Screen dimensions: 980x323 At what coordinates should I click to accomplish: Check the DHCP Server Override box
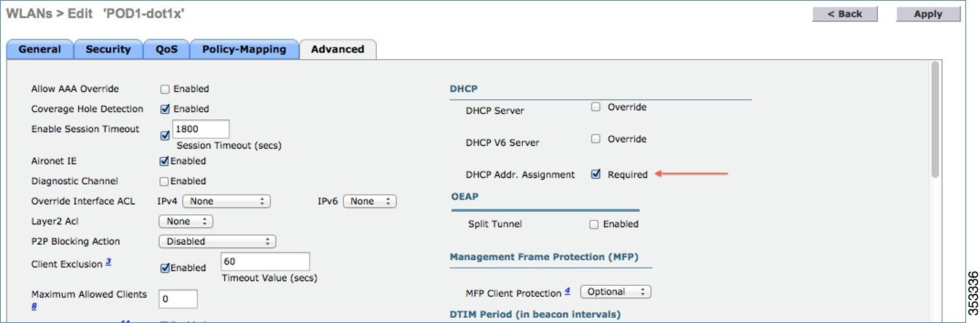[596, 107]
